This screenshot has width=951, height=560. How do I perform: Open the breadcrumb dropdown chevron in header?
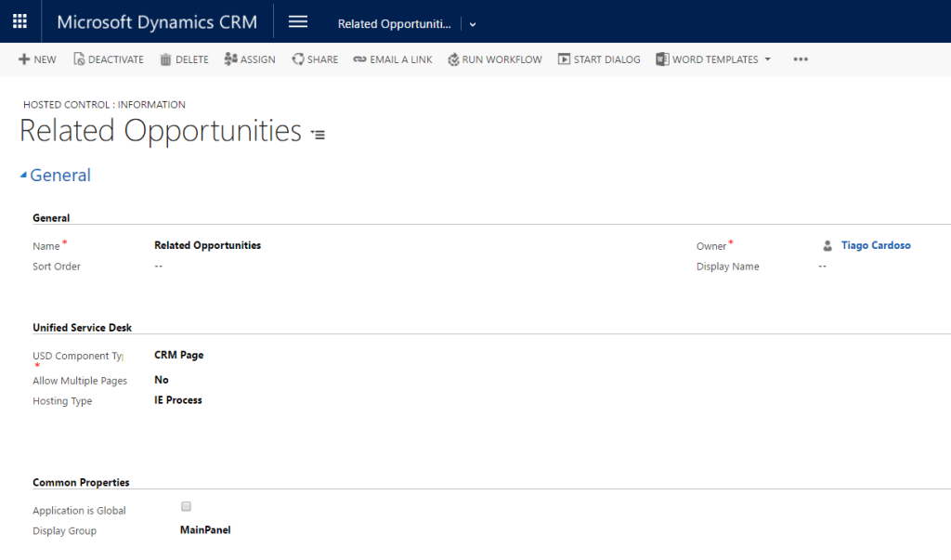[x=473, y=24]
